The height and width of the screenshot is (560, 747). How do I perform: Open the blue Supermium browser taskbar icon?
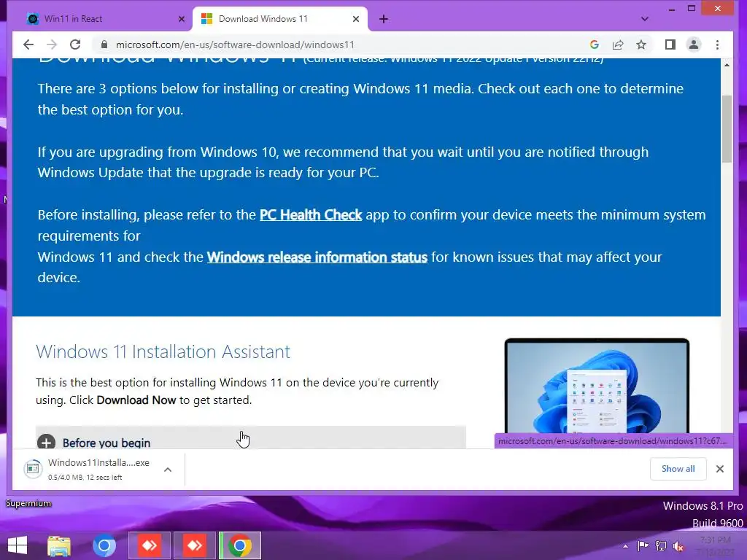[x=104, y=545]
